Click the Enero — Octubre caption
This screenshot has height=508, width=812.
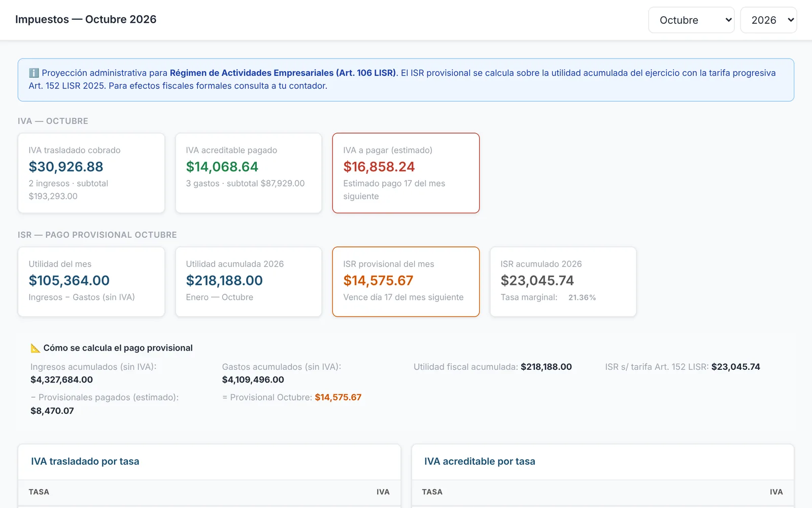pos(219,297)
